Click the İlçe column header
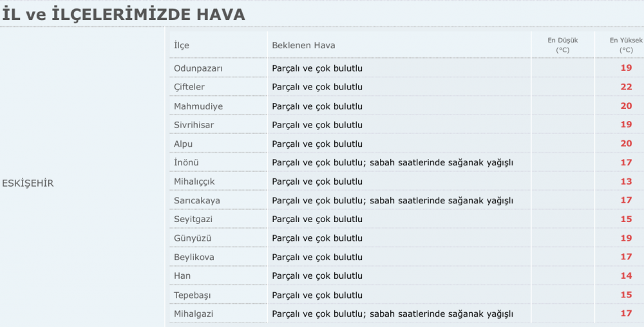This screenshot has height=327, width=644. 182,45
